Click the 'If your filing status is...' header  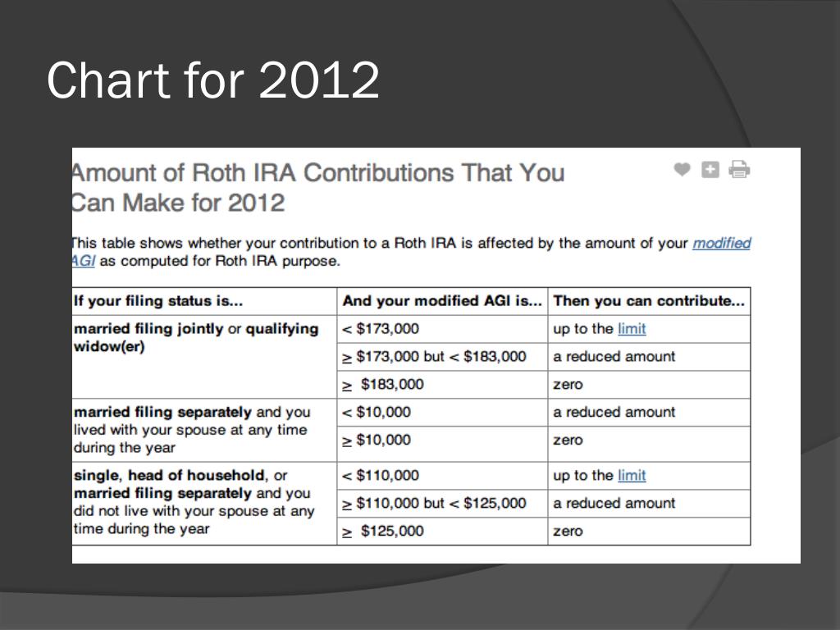click(204, 301)
